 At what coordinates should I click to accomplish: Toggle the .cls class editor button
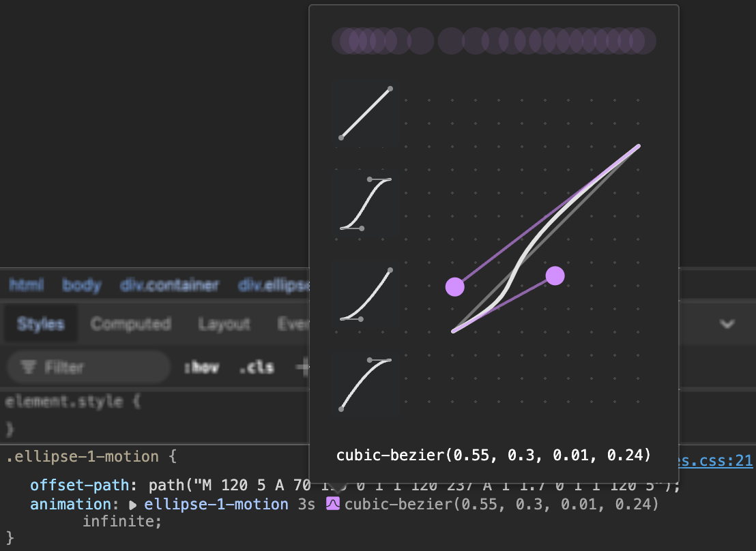257,368
